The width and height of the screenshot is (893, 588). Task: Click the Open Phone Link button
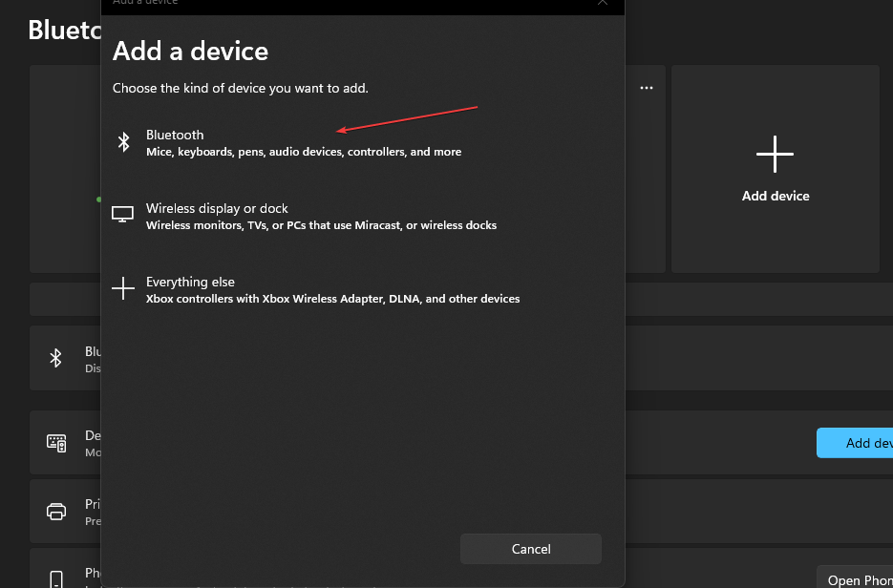[859, 579]
